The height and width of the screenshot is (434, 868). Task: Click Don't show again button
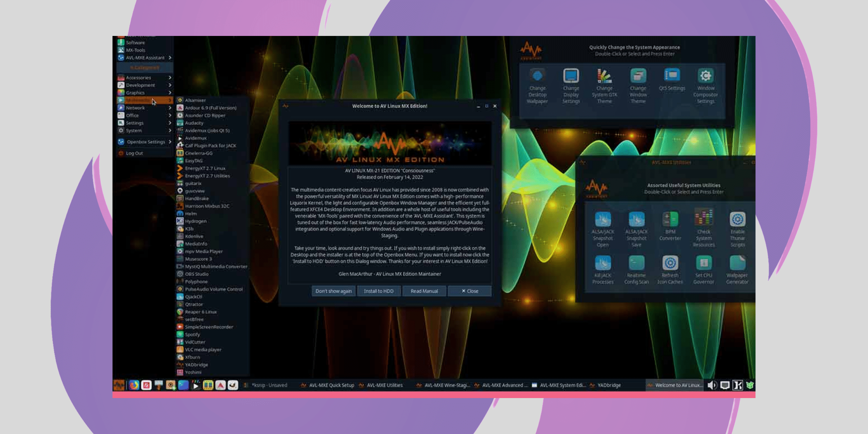point(333,291)
